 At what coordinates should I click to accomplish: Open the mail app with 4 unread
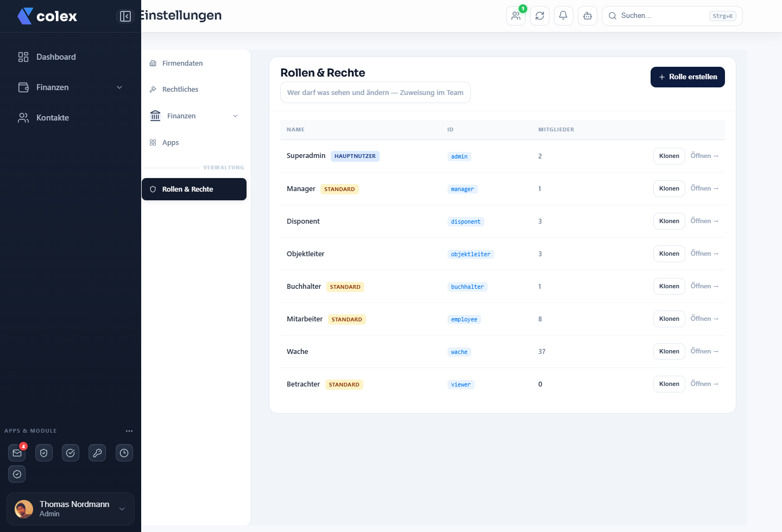click(x=17, y=453)
